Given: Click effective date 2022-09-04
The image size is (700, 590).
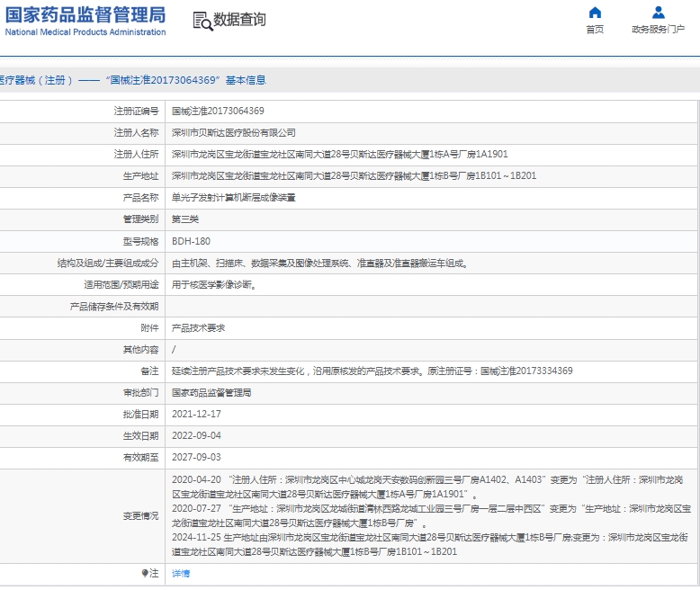Looking at the screenshot, I should point(196,436).
